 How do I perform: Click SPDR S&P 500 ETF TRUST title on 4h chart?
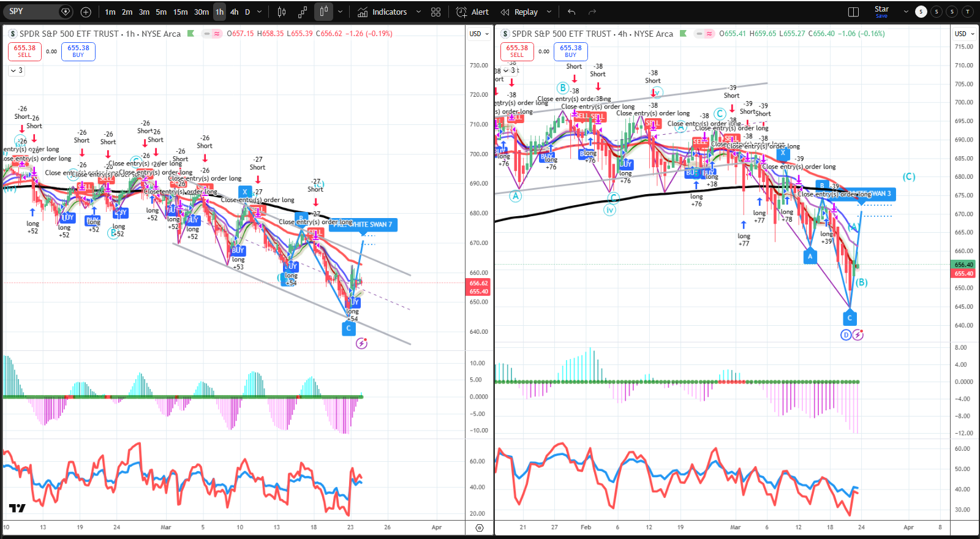point(562,34)
